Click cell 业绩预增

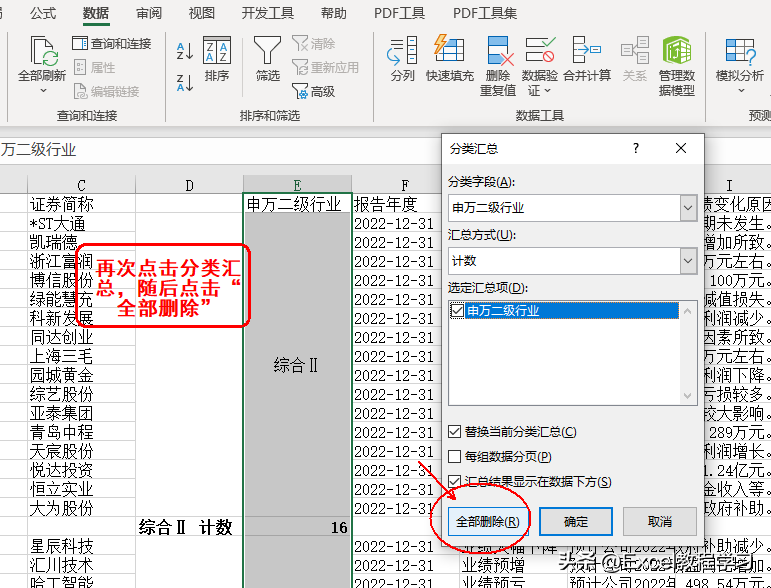[513, 565]
